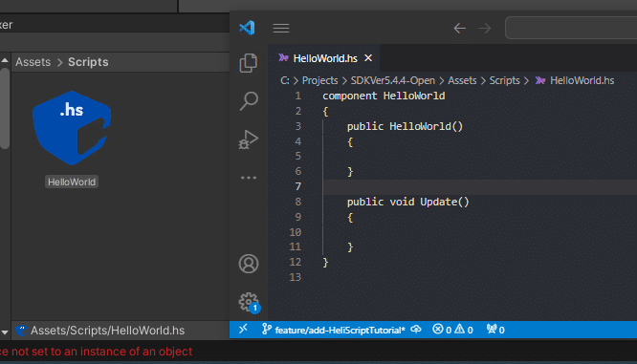
Task: Open the Manage gear settings icon
Action: 249,302
